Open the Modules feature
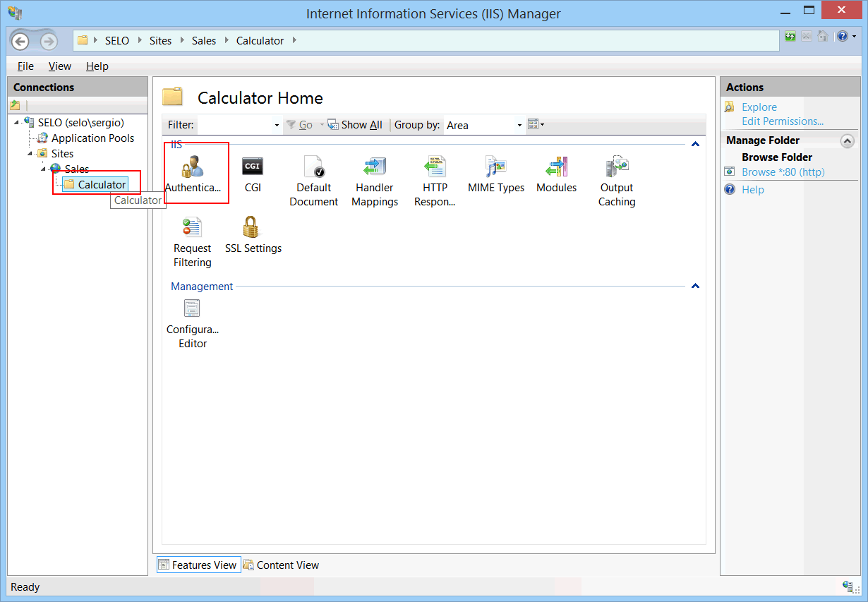Viewport: 868px width, 602px height. [556, 174]
